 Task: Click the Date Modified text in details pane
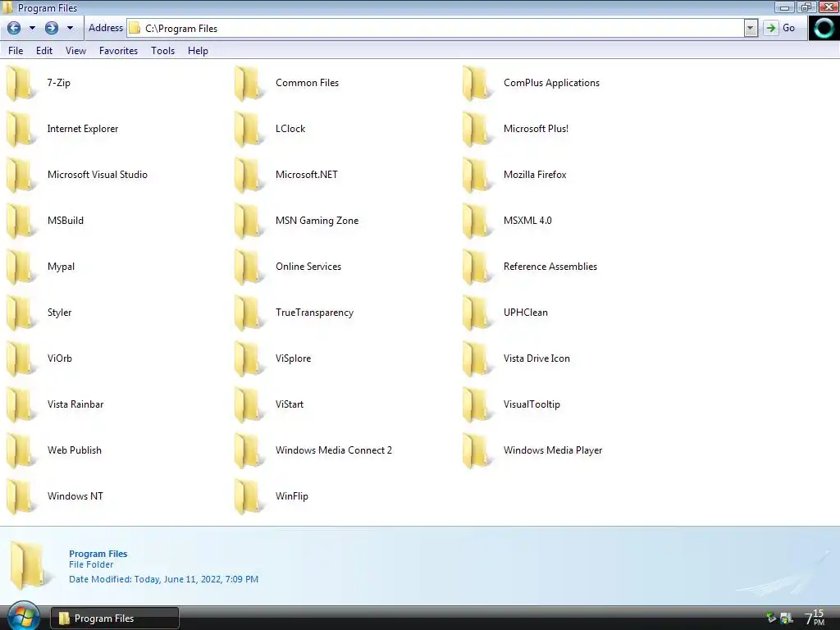163,579
